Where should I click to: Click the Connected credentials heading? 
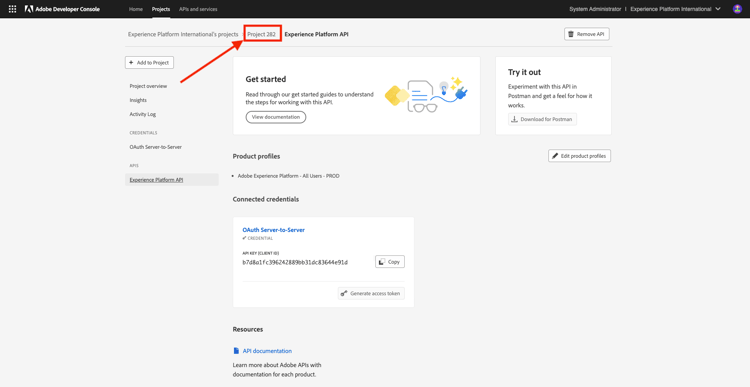[266, 199]
